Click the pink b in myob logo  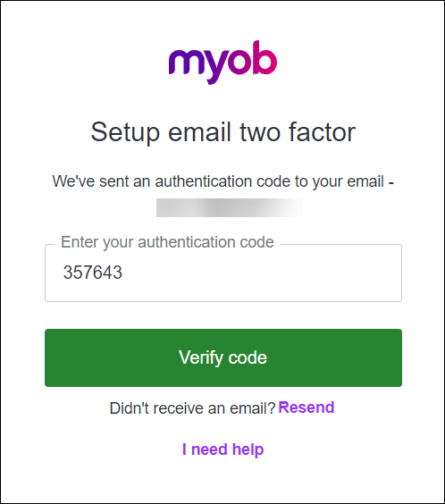click(264, 57)
